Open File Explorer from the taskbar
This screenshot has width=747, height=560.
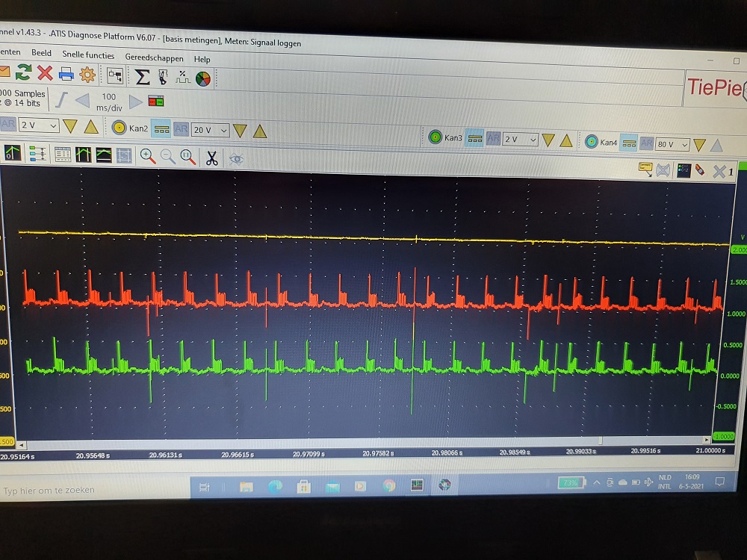click(x=247, y=486)
